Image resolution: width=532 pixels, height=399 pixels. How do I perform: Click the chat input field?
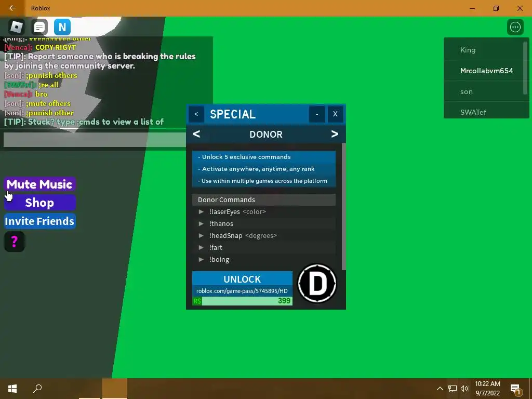(95, 140)
